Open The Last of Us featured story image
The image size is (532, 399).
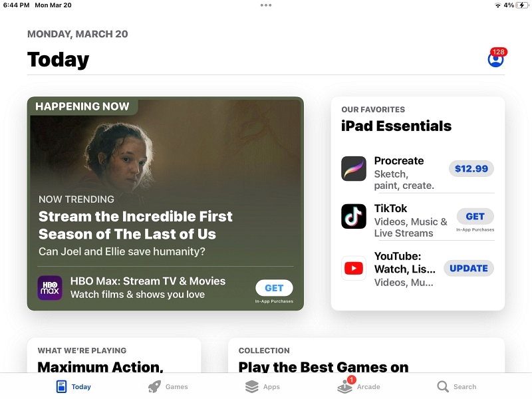click(165, 149)
